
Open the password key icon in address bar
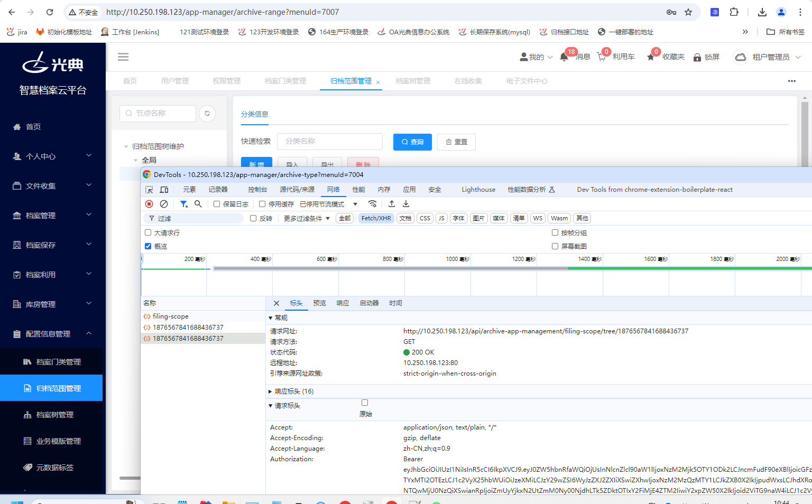(x=671, y=12)
